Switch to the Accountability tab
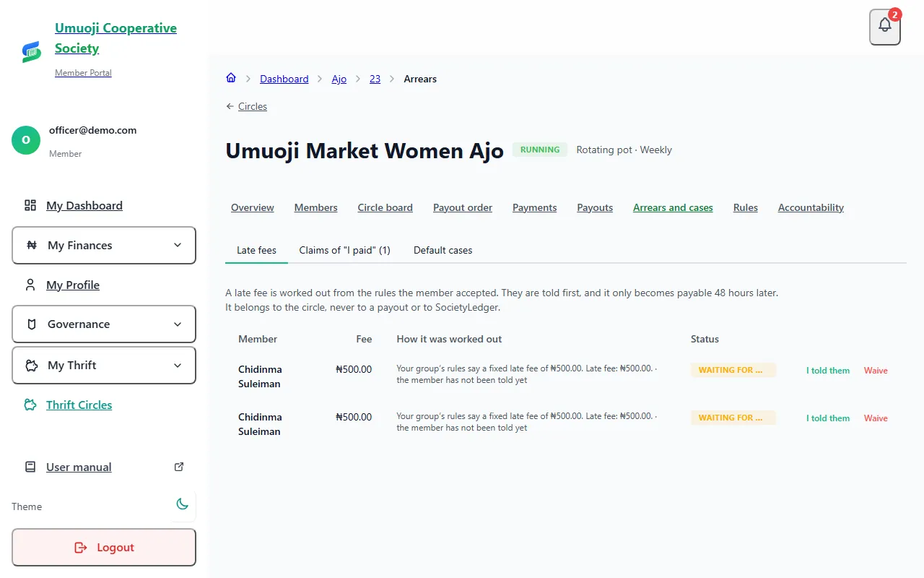The image size is (924, 578). pos(811,207)
